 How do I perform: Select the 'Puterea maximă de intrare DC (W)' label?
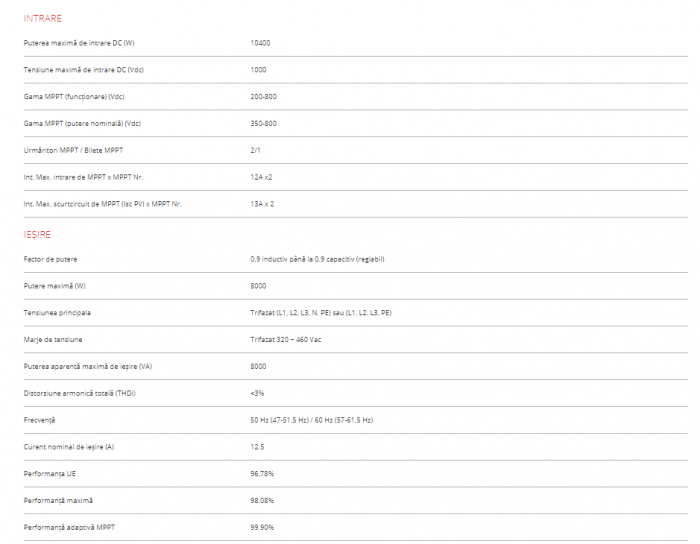click(79, 43)
